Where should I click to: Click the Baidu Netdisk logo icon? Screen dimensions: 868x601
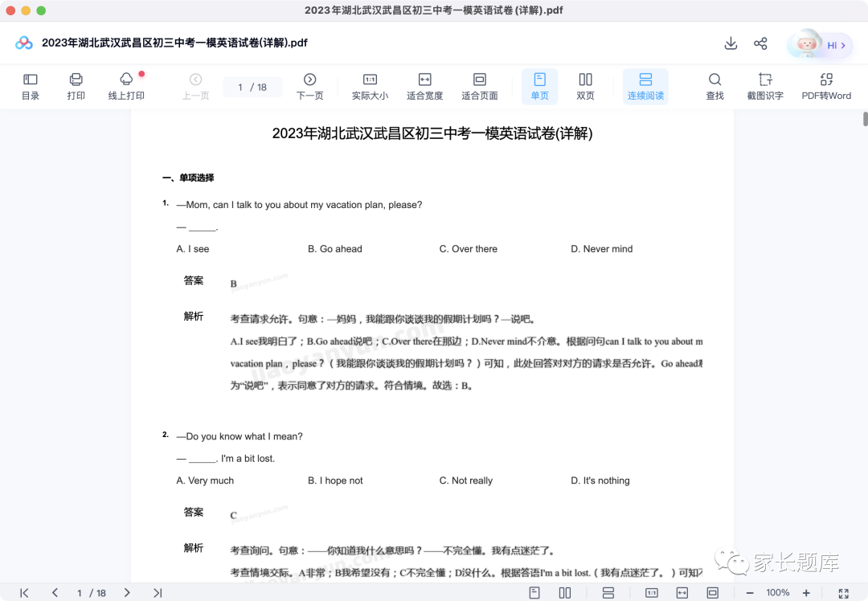tap(24, 43)
